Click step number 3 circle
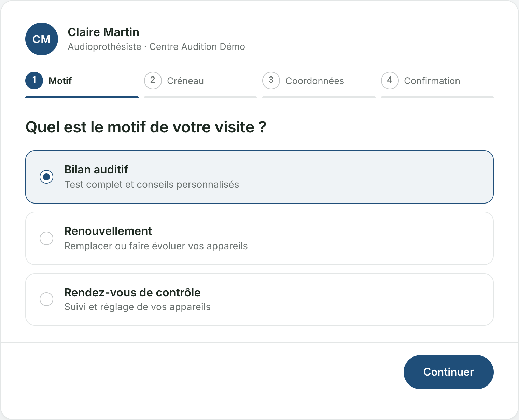The width and height of the screenshot is (519, 420). 271,81
